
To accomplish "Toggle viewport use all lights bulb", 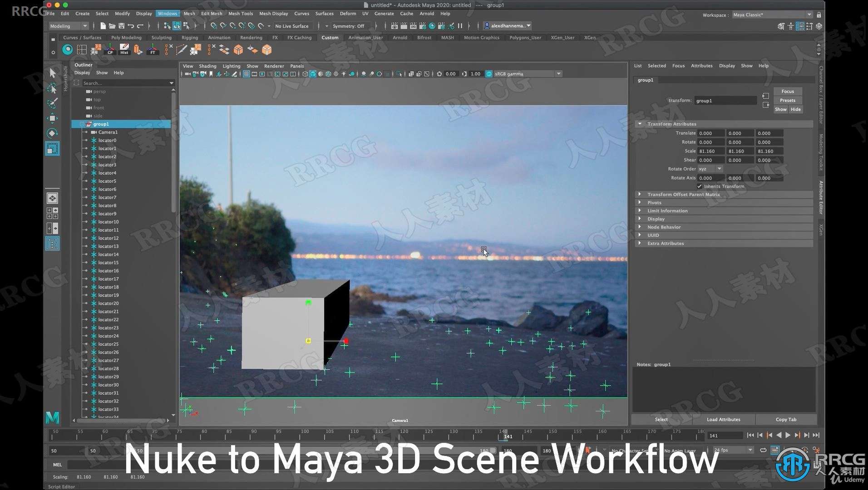I will click(344, 74).
